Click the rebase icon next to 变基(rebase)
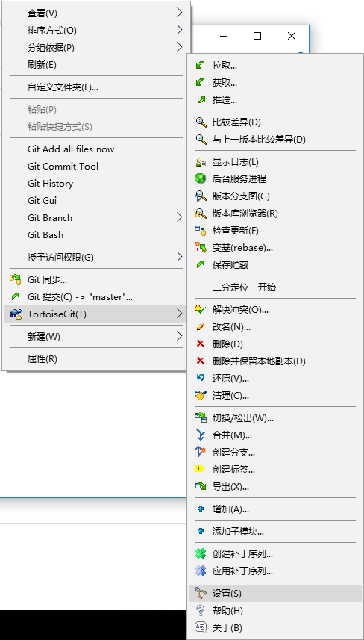The image size is (364, 640). point(200,247)
